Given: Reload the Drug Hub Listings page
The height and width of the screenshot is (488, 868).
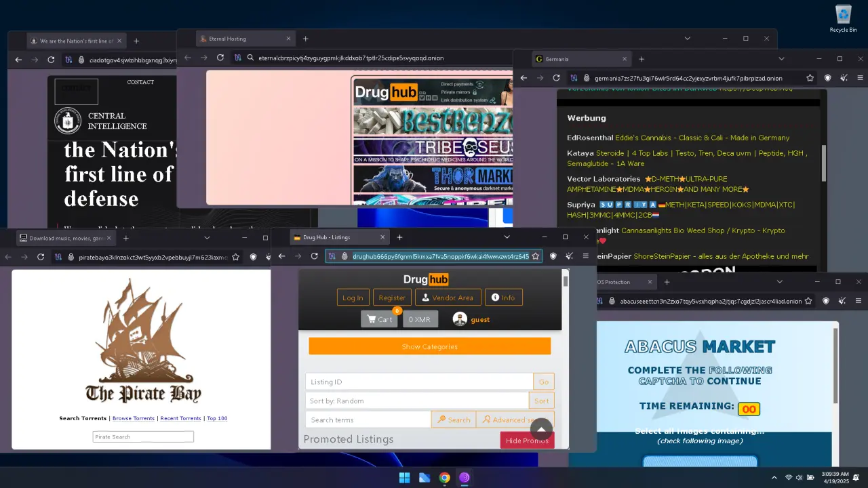Looking at the screenshot, I should click(314, 256).
